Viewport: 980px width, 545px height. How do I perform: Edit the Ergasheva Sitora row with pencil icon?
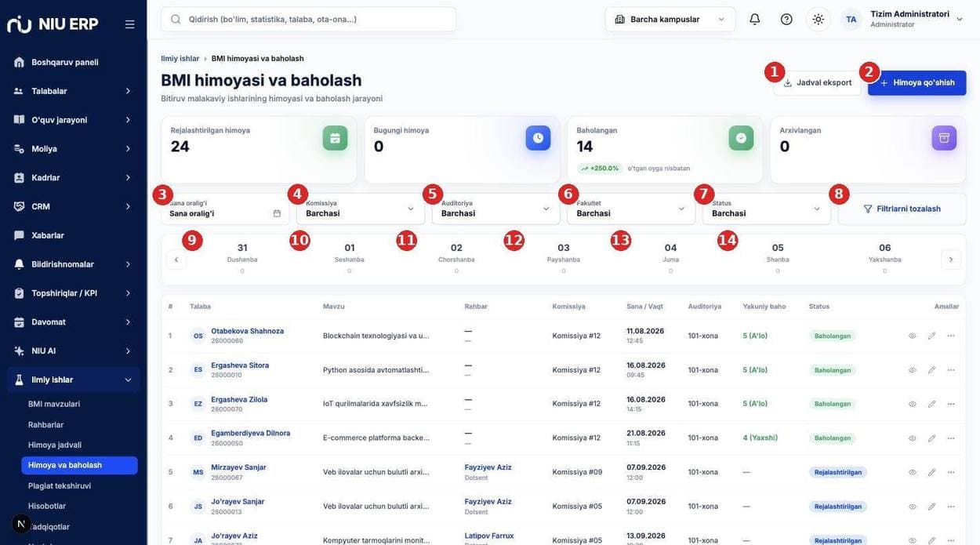point(931,370)
